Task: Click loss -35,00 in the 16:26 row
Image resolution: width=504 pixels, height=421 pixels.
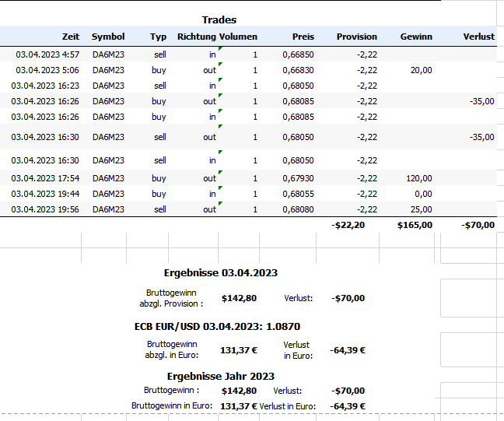Action: click(x=481, y=101)
